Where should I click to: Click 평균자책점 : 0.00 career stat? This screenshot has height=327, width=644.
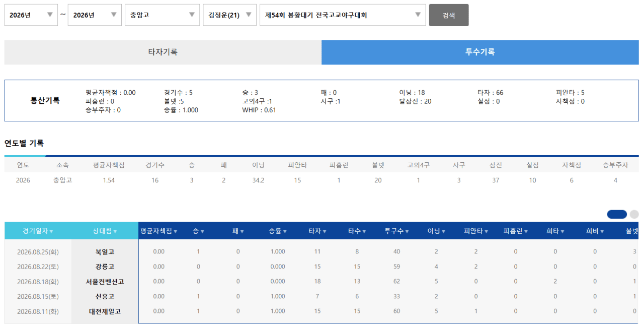111,93
